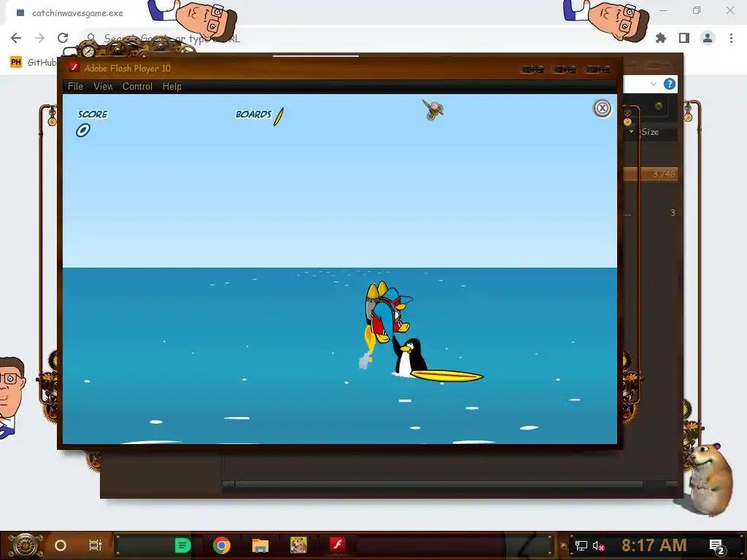Open File Explorer from the taskbar
Viewport: 747px width, 560px height.
pos(260,545)
